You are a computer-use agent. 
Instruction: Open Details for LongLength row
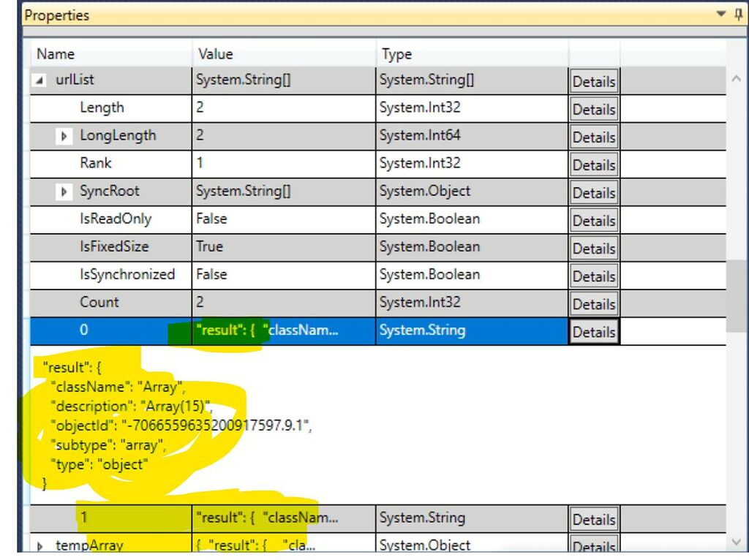(594, 137)
